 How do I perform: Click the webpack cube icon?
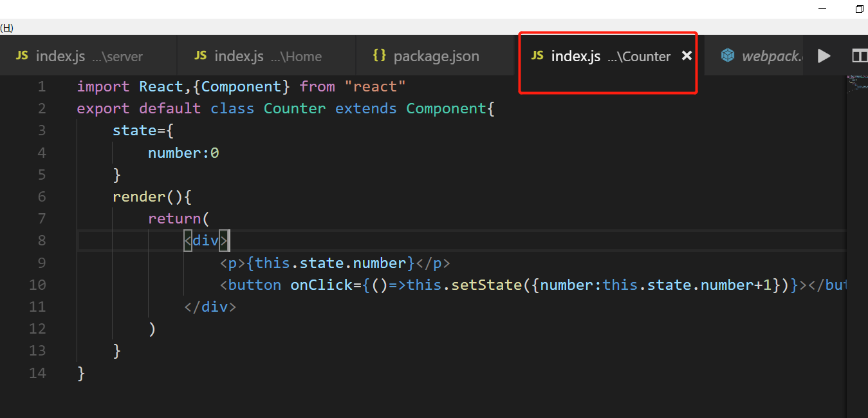point(728,55)
